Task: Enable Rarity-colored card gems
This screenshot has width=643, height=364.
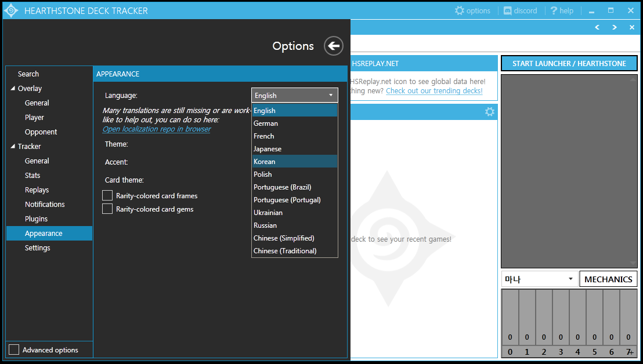Action: coord(107,209)
